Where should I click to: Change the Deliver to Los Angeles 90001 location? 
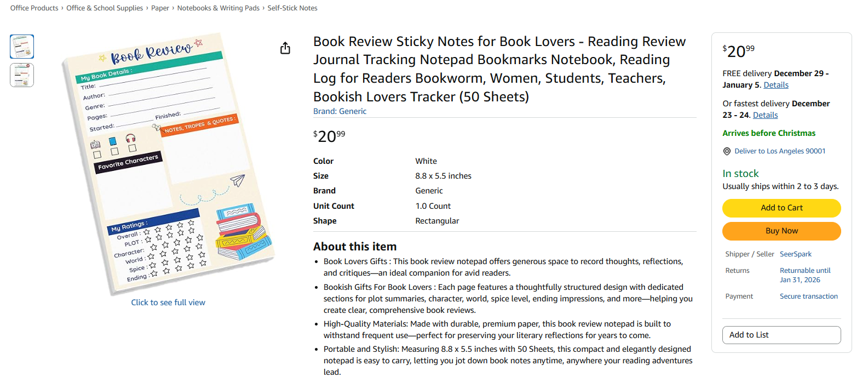click(x=780, y=151)
